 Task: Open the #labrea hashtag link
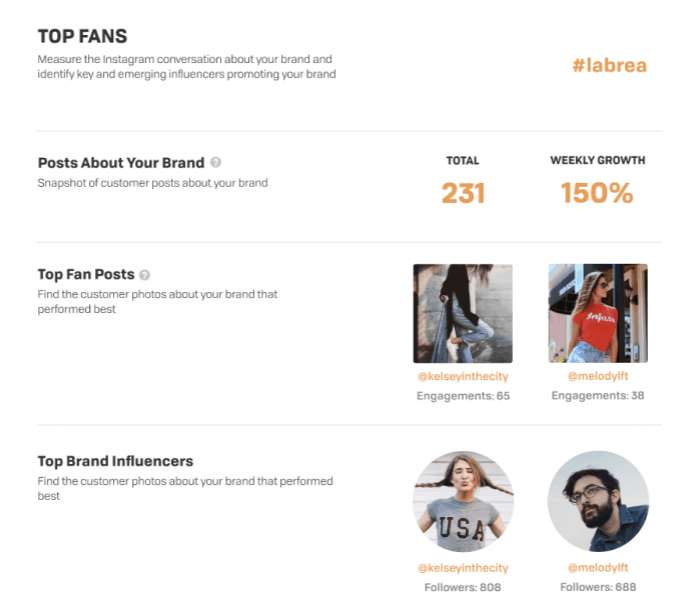click(609, 66)
